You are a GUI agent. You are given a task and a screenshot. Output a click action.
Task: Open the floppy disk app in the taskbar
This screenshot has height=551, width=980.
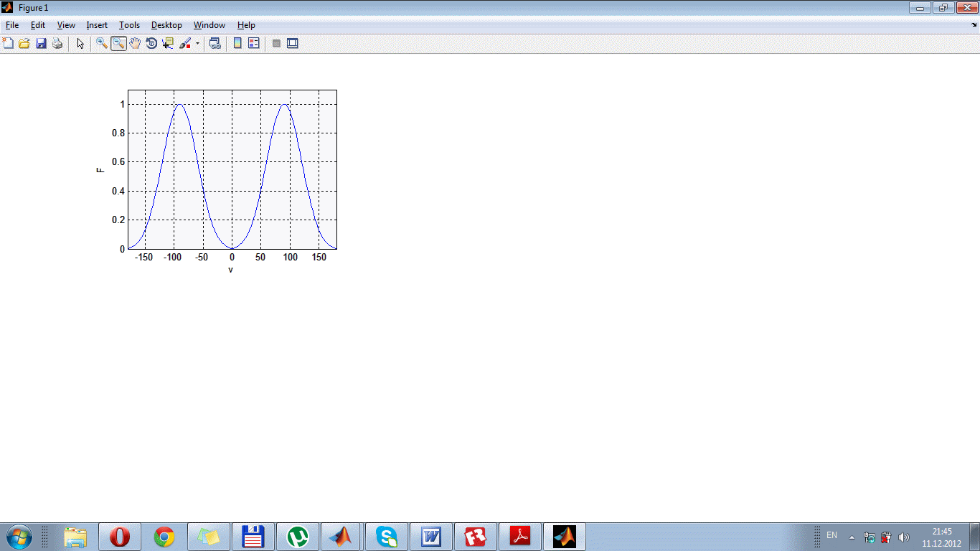click(253, 537)
